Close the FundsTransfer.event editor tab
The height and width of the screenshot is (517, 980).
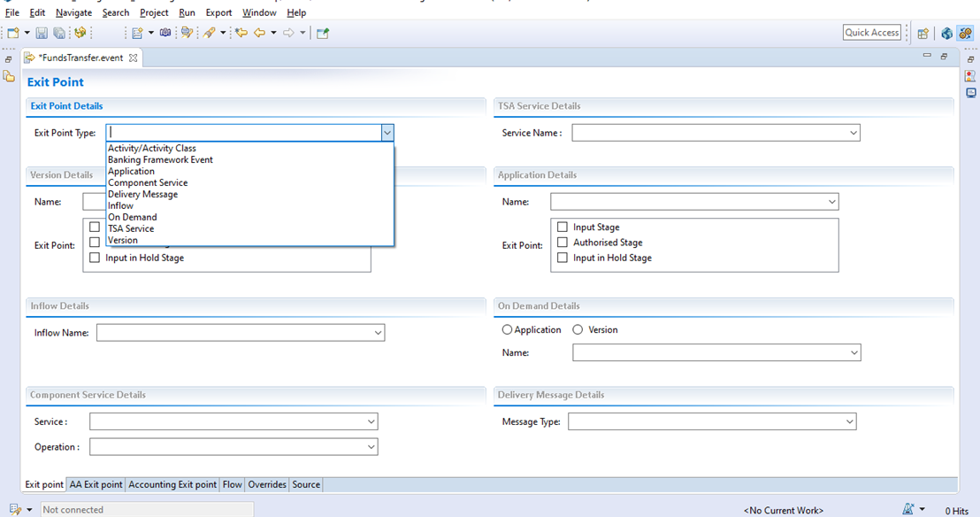click(134, 58)
